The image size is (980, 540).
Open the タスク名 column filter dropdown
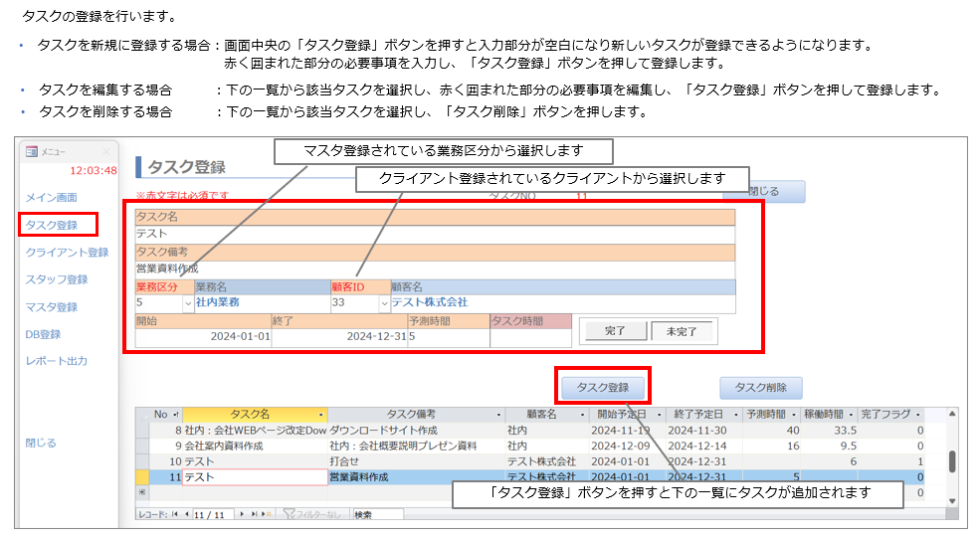pyautogui.click(x=321, y=415)
